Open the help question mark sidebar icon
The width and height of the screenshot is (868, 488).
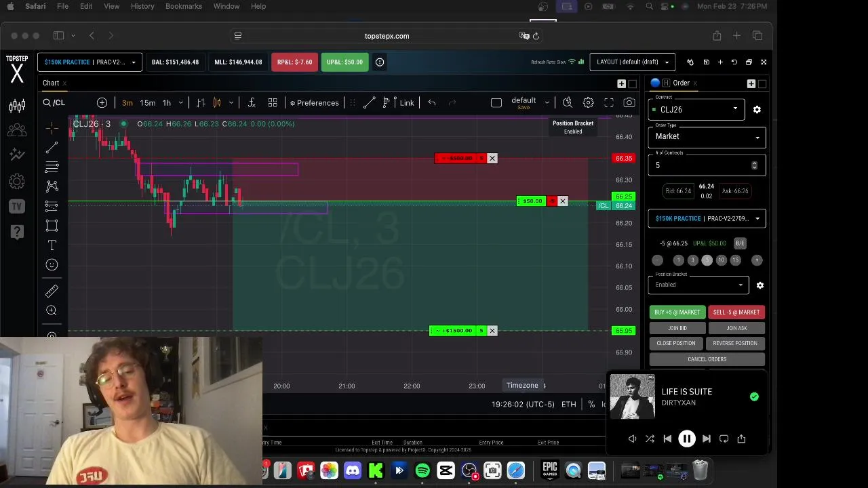click(17, 232)
